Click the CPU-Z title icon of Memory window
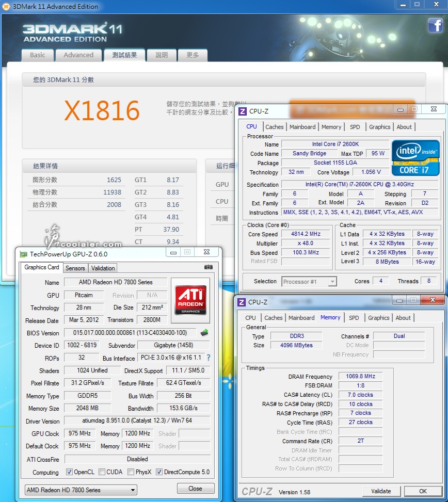Image resolution: width=448 pixels, height=502 pixels. pos(242,302)
